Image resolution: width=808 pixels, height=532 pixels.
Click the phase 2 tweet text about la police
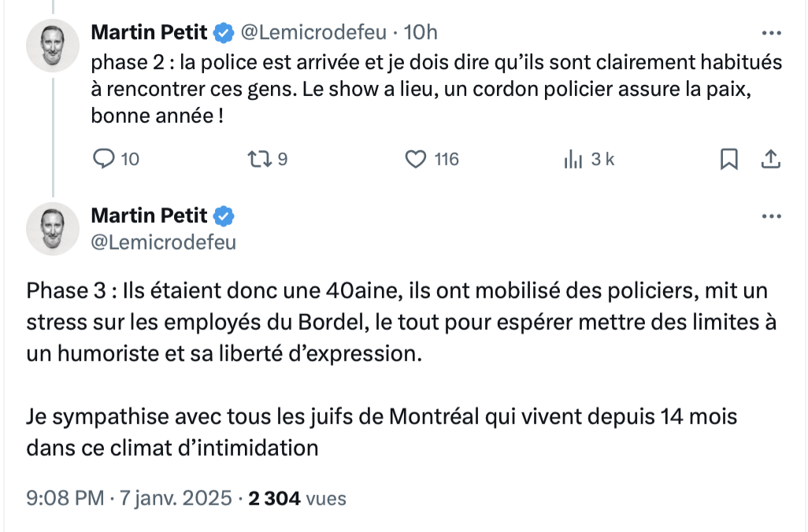[x=436, y=89]
